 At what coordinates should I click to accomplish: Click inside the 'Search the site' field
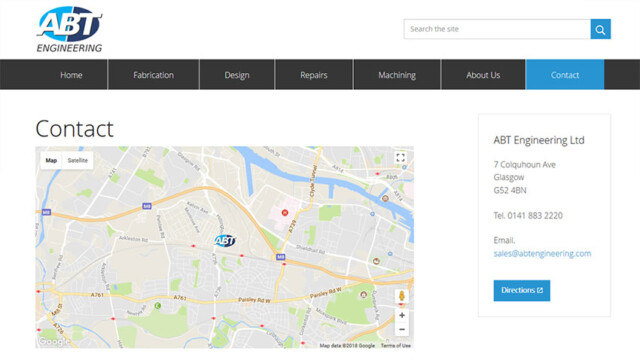pyautogui.click(x=497, y=29)
